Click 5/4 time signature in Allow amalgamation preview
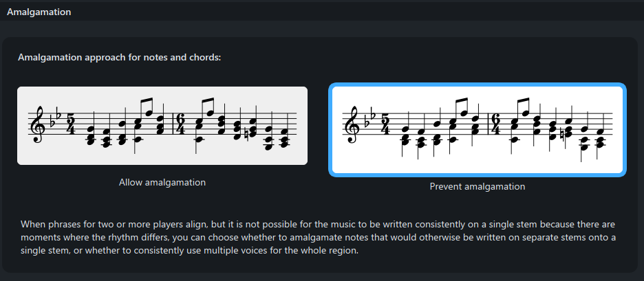Image resolution: width=644 pixels, height=281 pixels. (71, 124)
